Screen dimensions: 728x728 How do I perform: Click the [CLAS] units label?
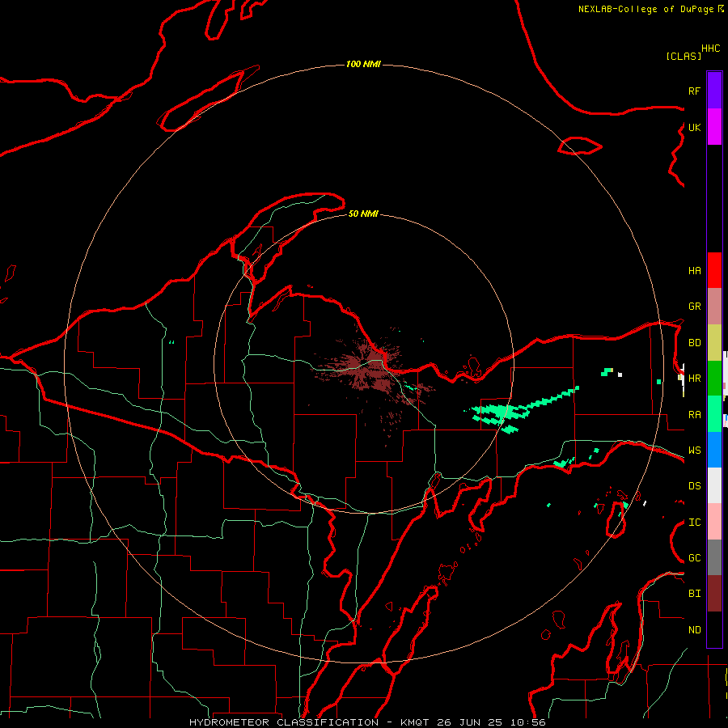pos(684,56)
